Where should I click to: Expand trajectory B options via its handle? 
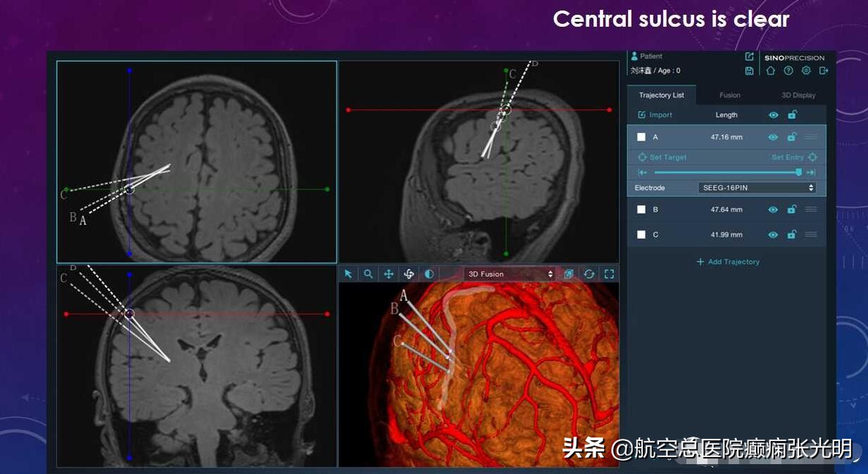pyautogui.click(x=811, y=209)
